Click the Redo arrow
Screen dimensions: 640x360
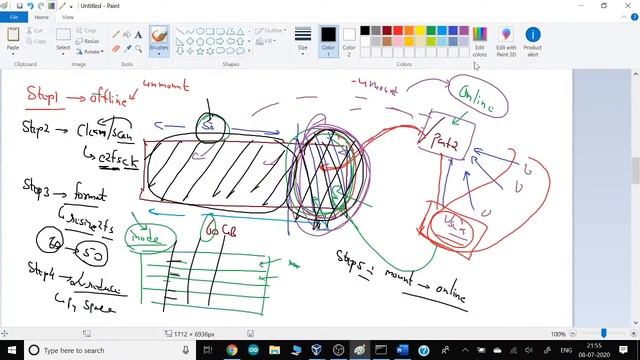pyautogui.click(x=41, y=6)
